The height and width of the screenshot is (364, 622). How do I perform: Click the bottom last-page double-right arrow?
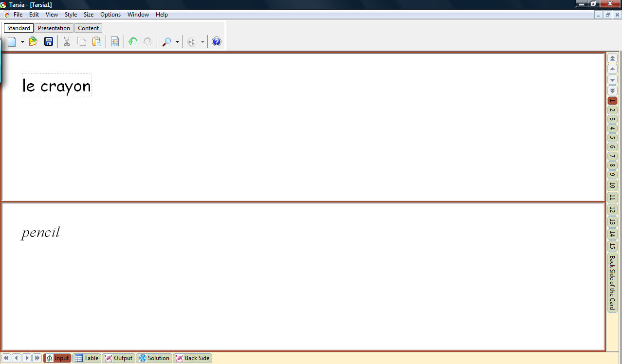tap(37, 358)
